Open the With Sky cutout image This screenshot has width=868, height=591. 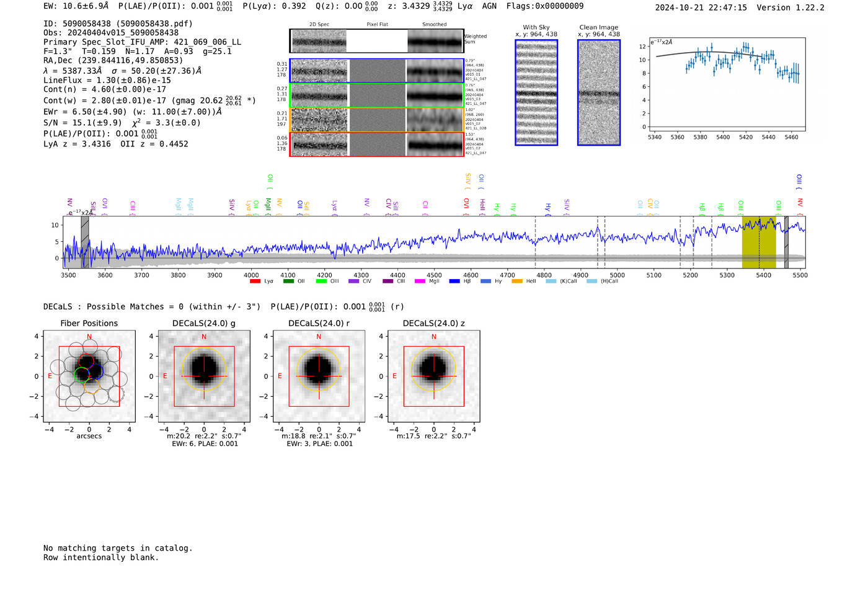click(x=536, y=92)
